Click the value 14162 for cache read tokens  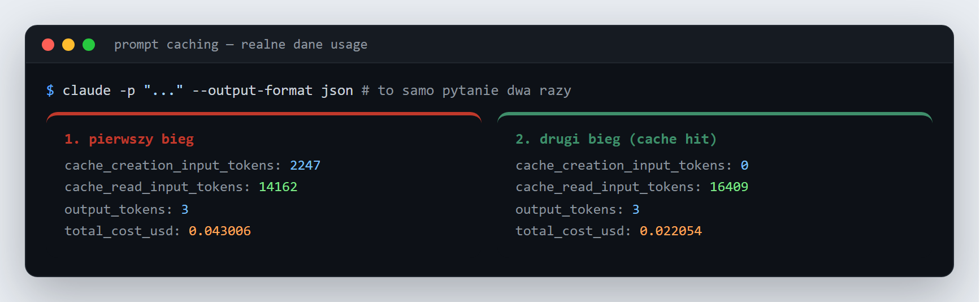pyautogui.click(x=278, y=187)
